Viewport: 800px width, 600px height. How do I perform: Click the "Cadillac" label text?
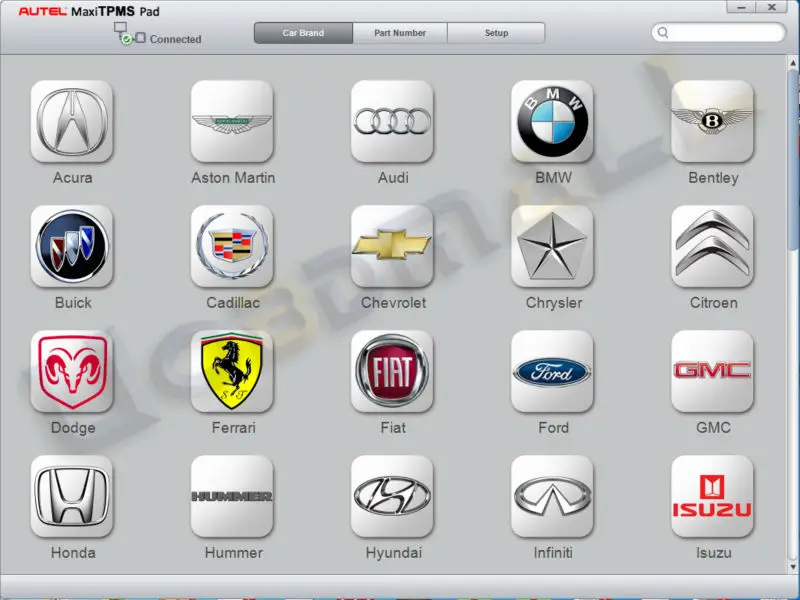click(x=233, y=303)
